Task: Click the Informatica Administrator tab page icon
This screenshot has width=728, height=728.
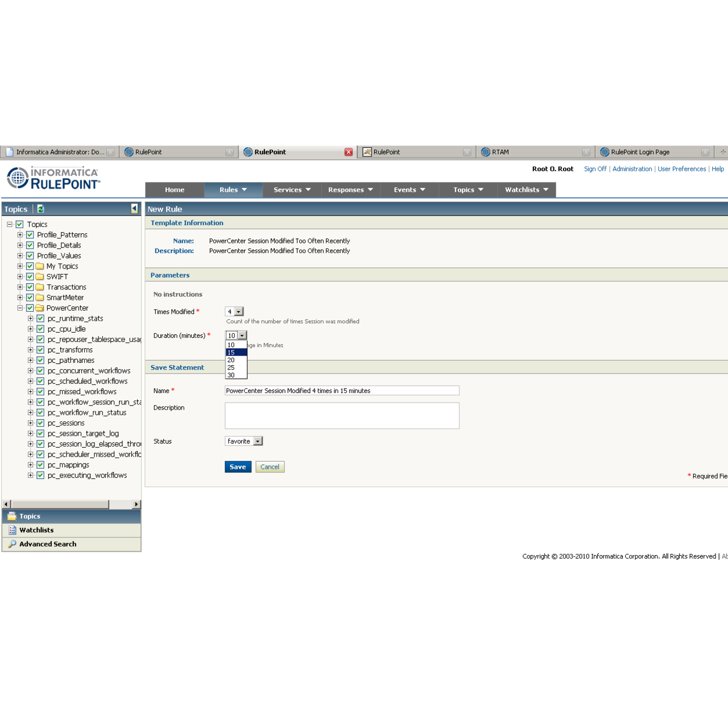Action: [x=10, y=152]
